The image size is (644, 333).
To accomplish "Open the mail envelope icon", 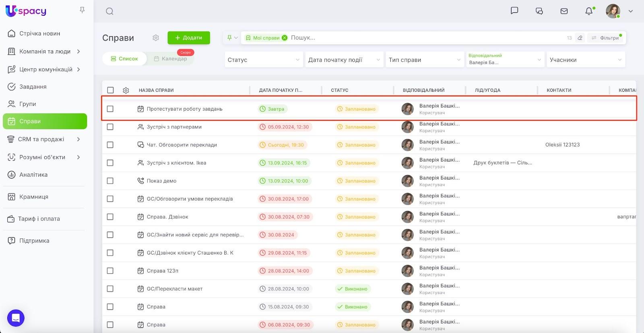I will 564,11.
